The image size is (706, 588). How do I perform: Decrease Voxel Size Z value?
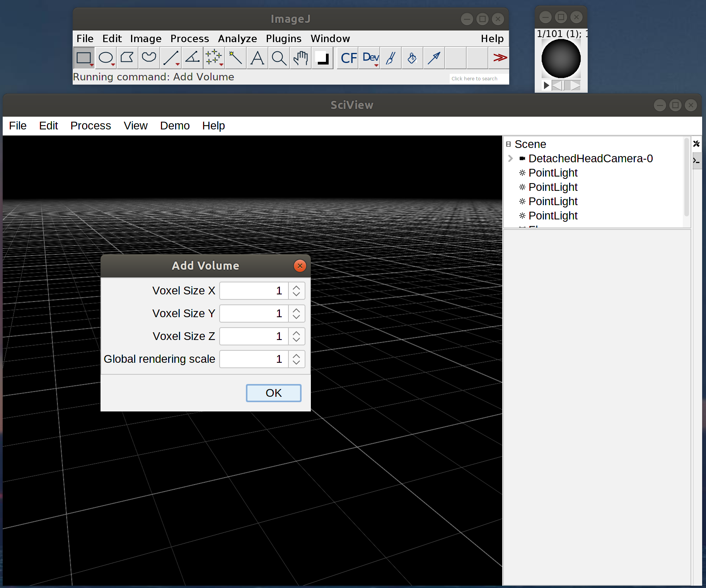(x=297, y=340)
